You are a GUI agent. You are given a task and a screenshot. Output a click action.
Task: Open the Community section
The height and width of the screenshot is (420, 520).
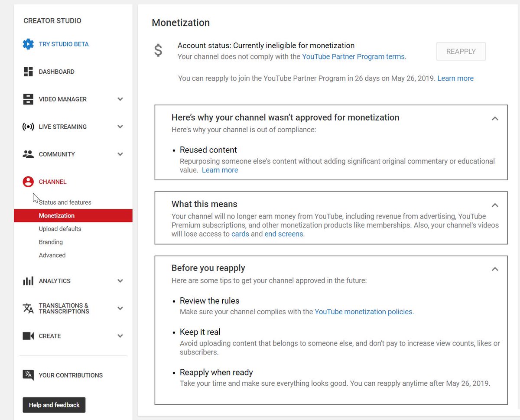click(x=57, y=154)
